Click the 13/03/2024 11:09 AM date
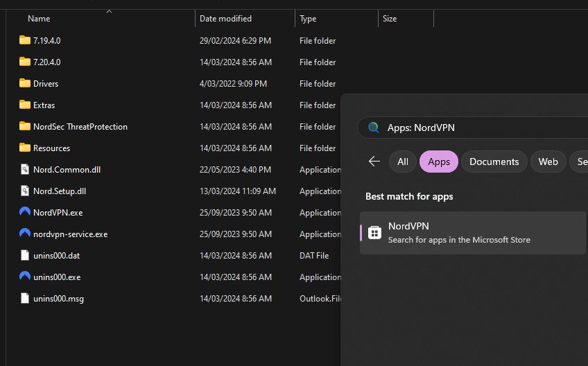Viewport: 588px width, 366px height. click(237, 191)
